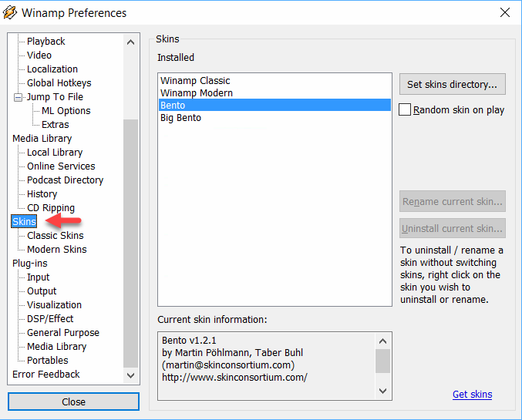The width and height of the screenshot is (522, 420).
Task: Open Online Services preferences
Action: 61,166
